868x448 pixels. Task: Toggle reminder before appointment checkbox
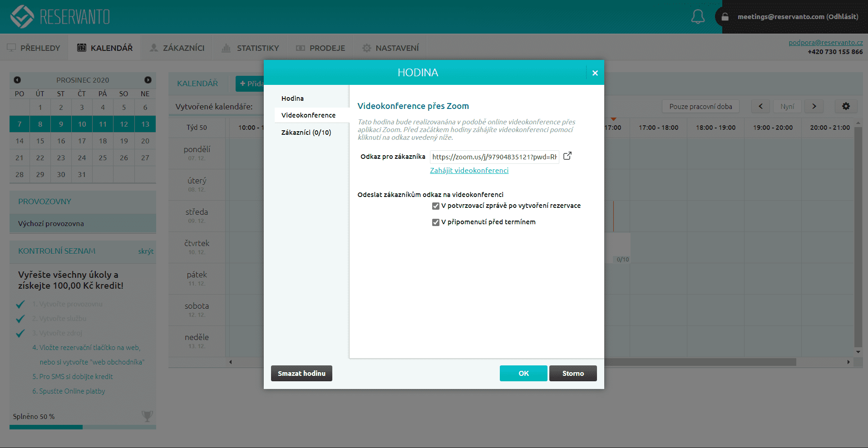point(436,222)
